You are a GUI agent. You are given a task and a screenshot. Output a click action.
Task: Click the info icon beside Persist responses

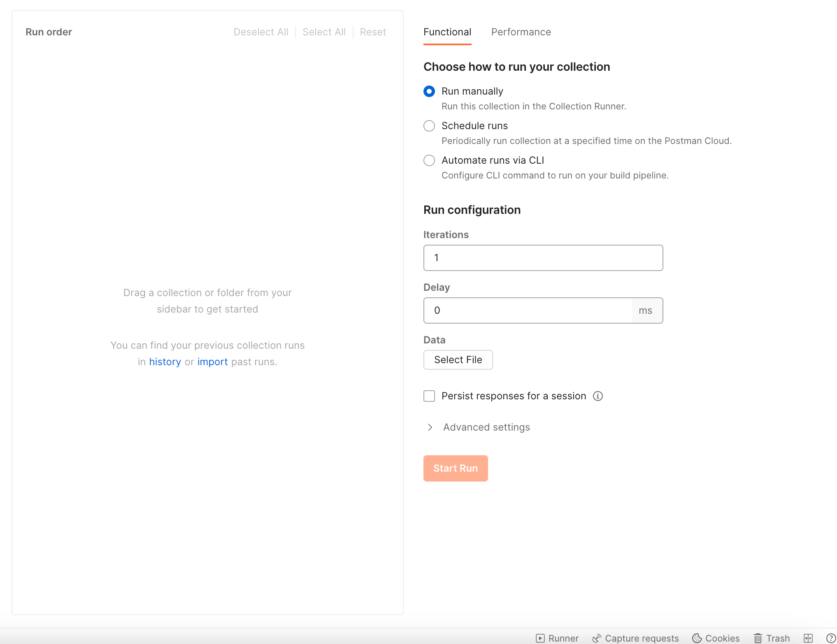coord(598,396)
